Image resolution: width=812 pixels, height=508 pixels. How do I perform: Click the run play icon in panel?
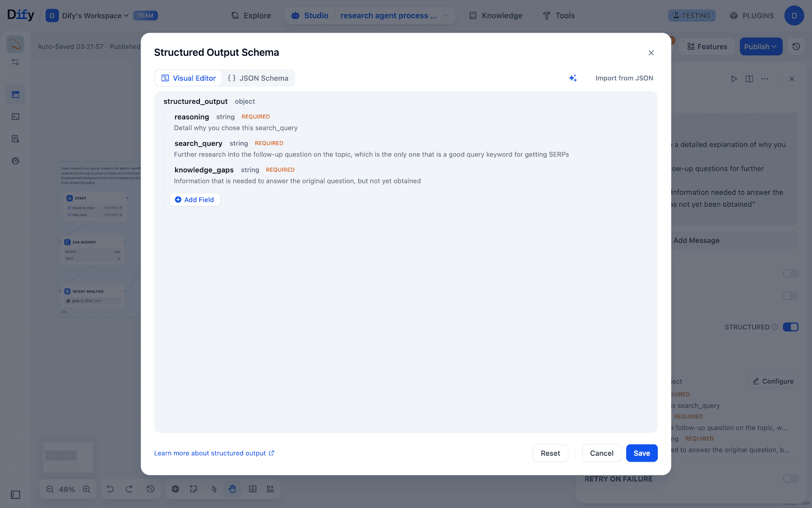734,79
